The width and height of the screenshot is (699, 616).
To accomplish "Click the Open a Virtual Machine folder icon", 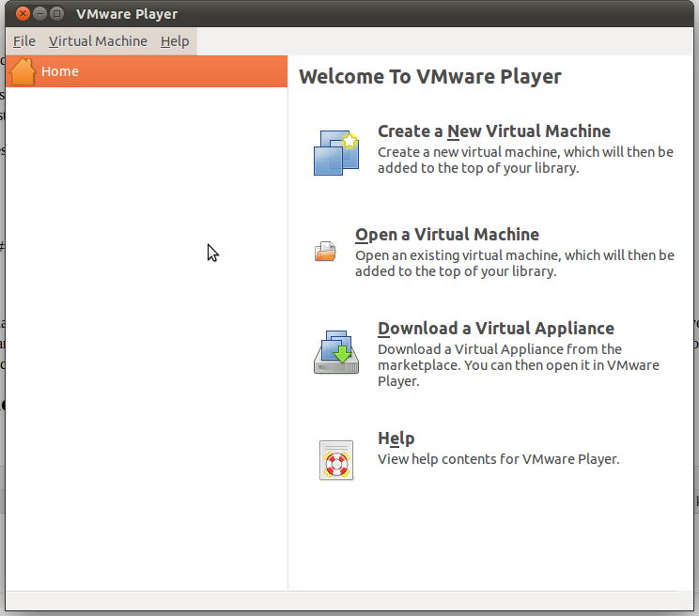I will [x=325, y=252].
